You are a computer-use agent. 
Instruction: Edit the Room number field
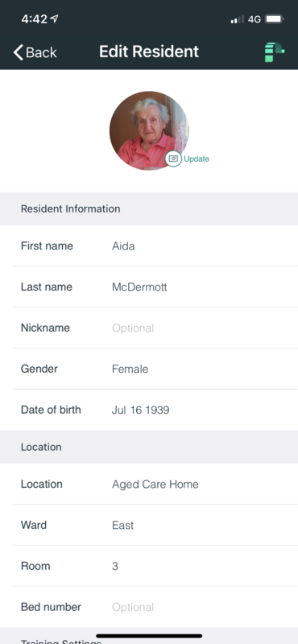155,566
